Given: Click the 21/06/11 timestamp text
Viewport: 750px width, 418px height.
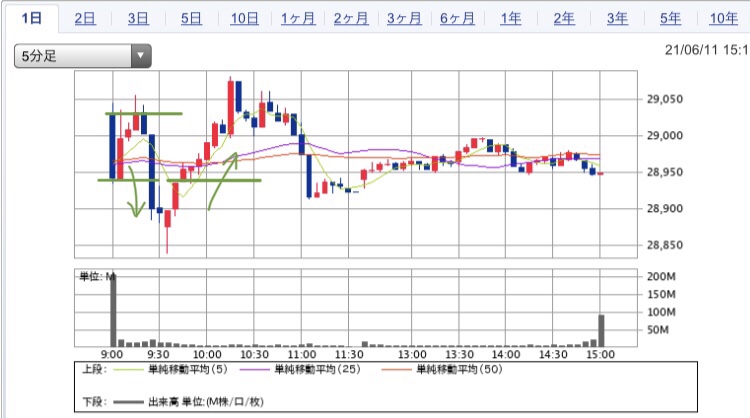Looking at the screenshot, I should point(707,50).
